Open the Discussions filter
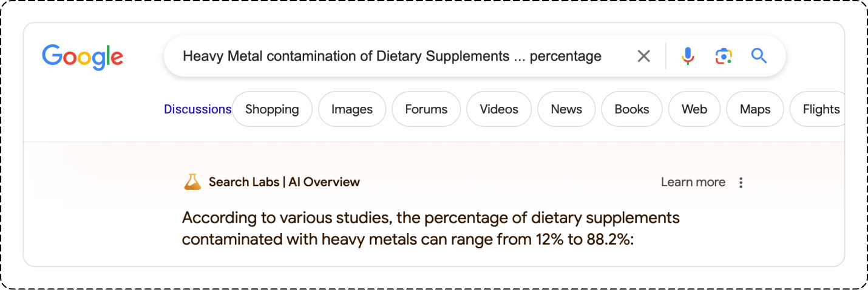 [197, 109]
